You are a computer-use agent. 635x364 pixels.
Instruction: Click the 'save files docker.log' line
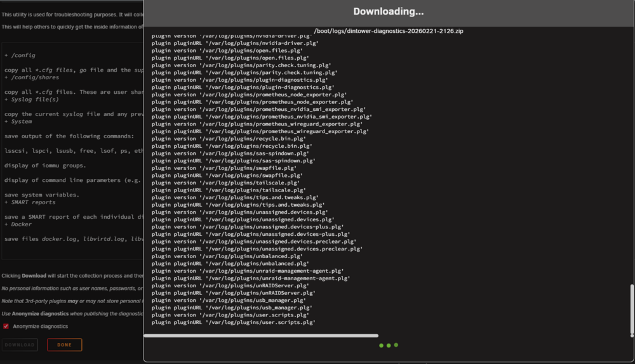[x=74, y=239]
